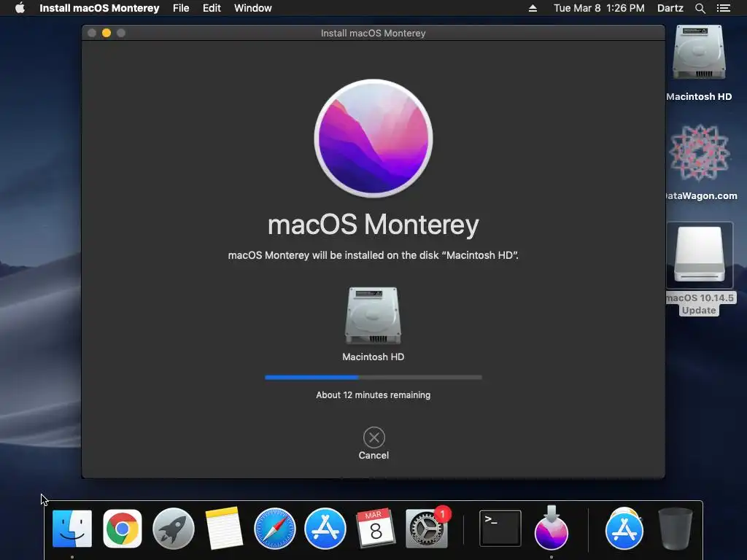
Task: Open Calendar showing MAR 8 in the Dock
Action: coord(376,528)
